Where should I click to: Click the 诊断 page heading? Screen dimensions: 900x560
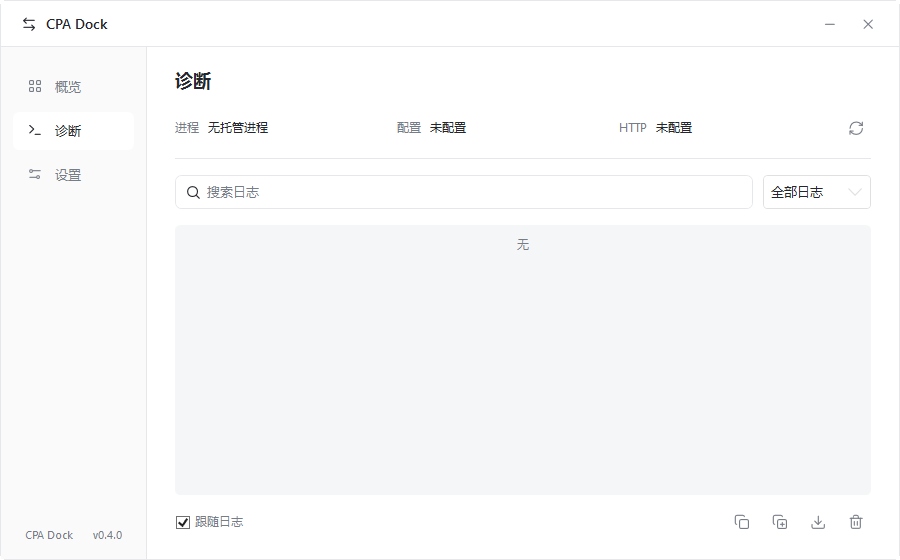[x=193, y=81]
